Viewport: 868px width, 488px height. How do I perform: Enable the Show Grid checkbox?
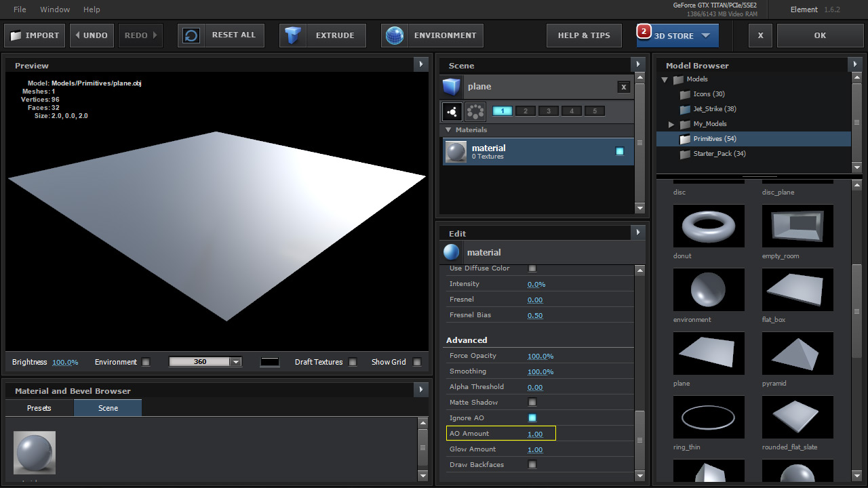(x=417, y=362)
